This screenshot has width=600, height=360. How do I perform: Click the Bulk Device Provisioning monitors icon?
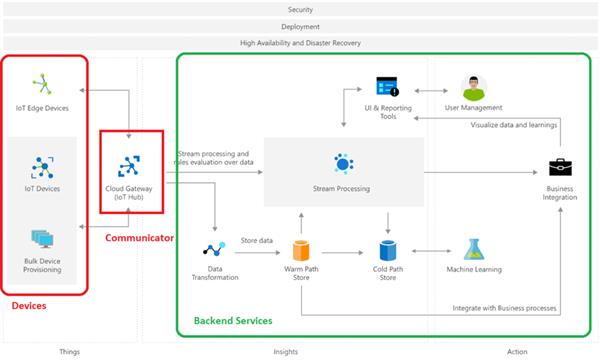pos(42,239)
